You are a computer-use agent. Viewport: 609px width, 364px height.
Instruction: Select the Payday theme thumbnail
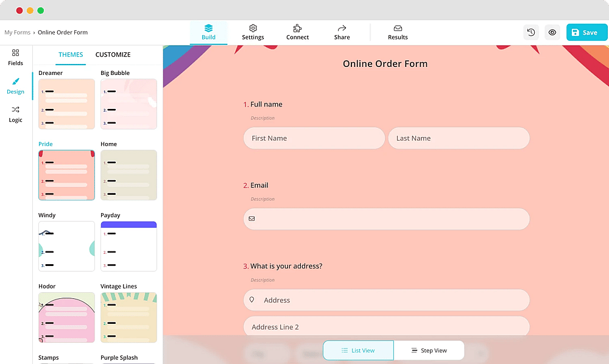coord(128,246)
